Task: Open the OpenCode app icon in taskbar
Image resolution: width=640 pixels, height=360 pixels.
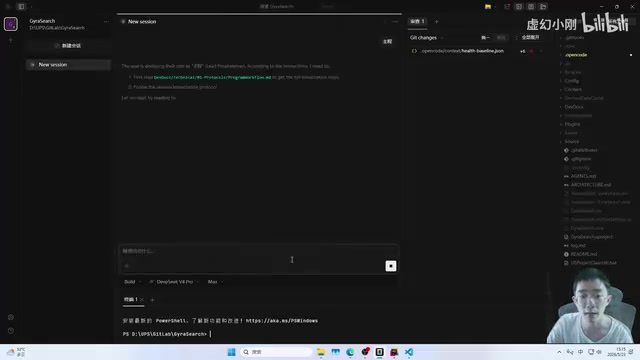Action: click(x=380, y=352)
